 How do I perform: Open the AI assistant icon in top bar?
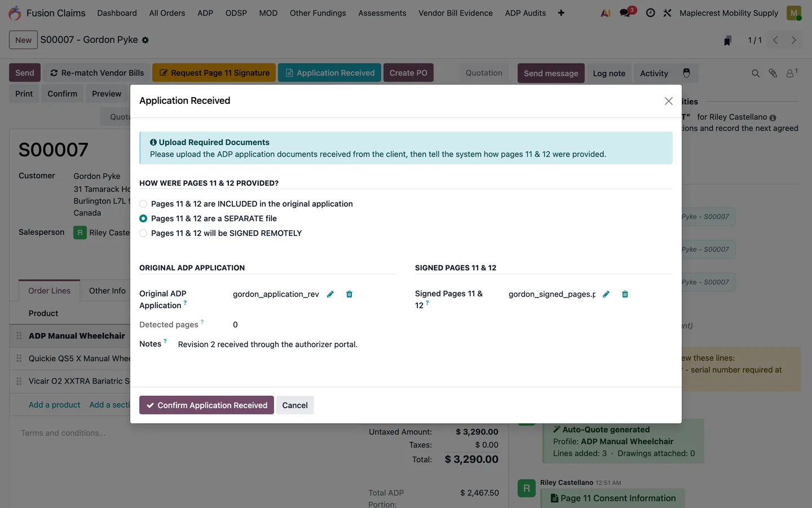click(x=606, y=13)
